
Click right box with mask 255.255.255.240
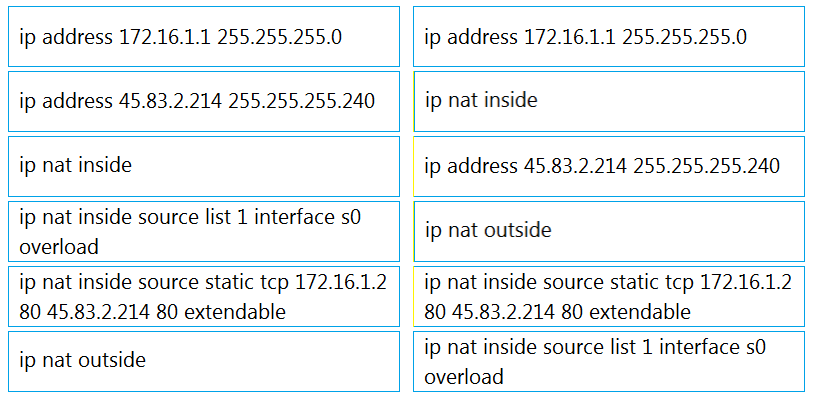click(x=609, y=166)
